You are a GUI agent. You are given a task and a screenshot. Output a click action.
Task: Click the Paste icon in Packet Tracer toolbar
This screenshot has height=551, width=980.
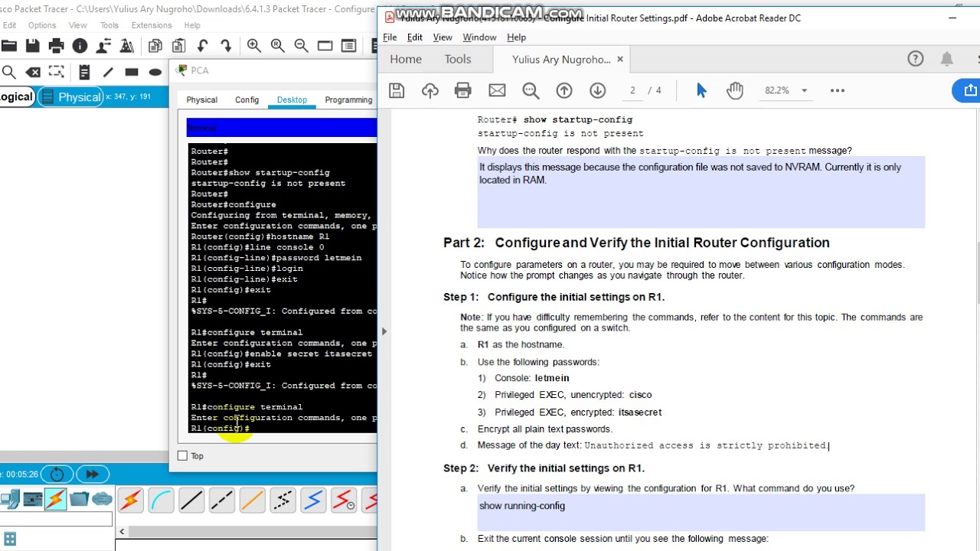(178, 46)
